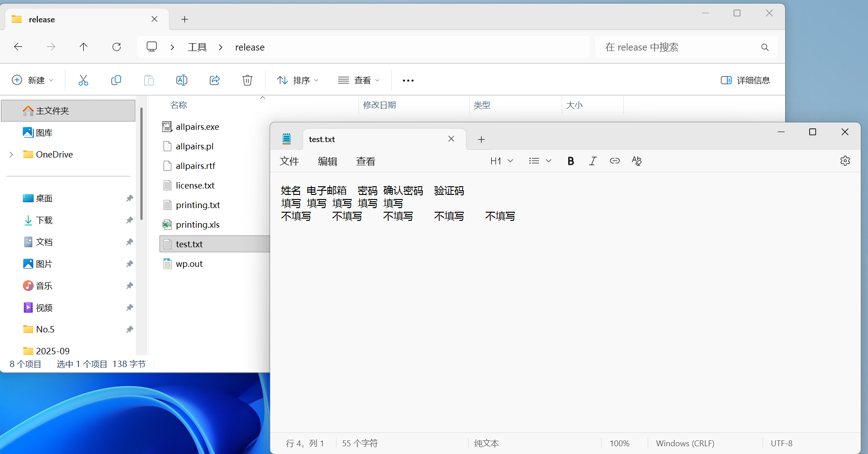Sort by the 名称 column header
The height and width of the screenshot is (454, 868).
point(179,105)
